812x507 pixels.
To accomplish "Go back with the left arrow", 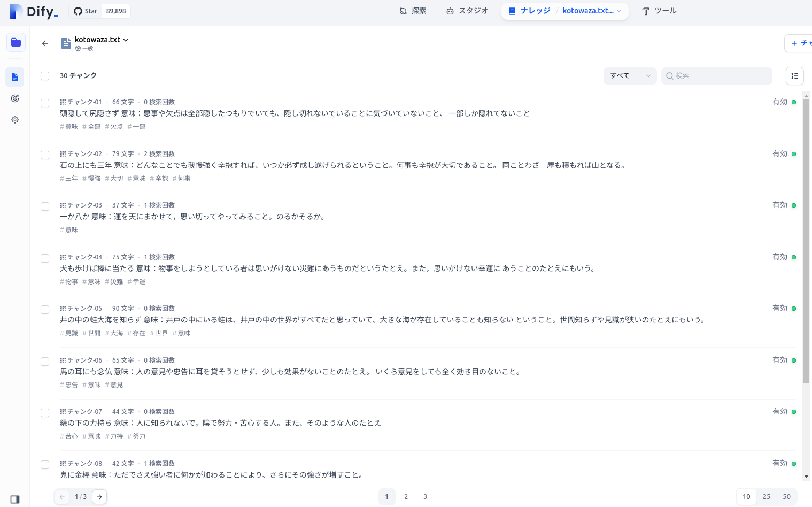I will pos(45,43).
